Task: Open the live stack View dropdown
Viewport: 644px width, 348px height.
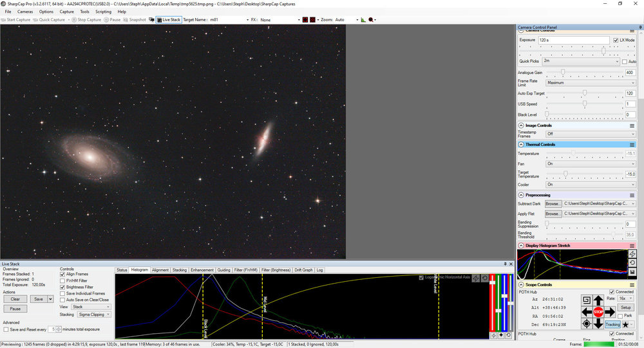Action: 91,307
